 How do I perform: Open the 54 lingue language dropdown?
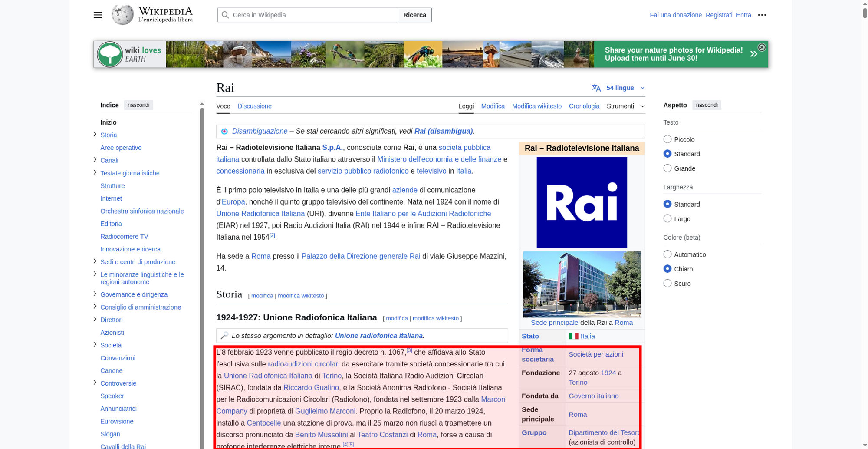click(618, 88)
